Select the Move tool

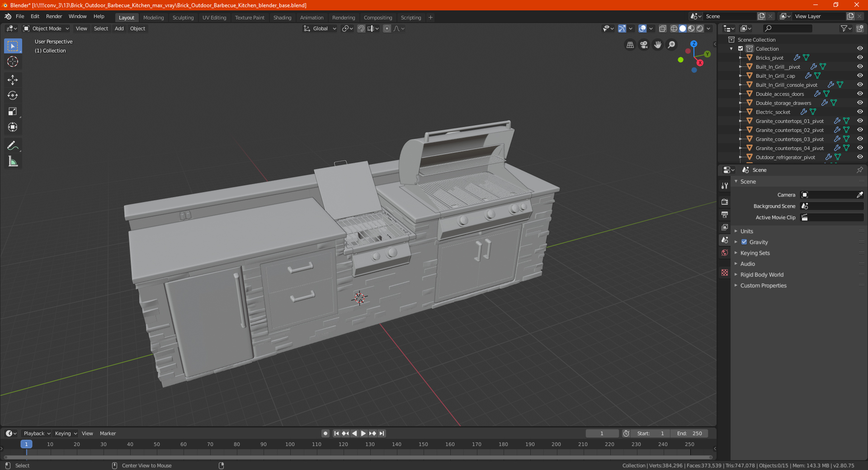click(13, 80)
